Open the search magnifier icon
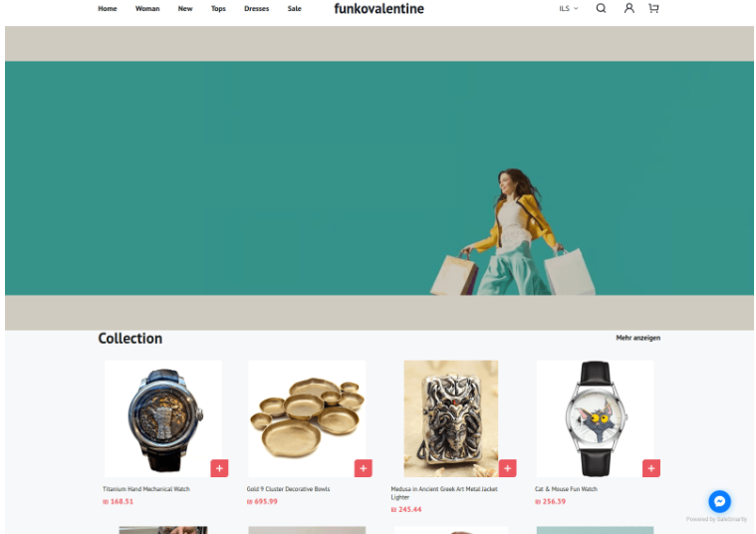Screen dimensions: 756x534 point(601,8)
